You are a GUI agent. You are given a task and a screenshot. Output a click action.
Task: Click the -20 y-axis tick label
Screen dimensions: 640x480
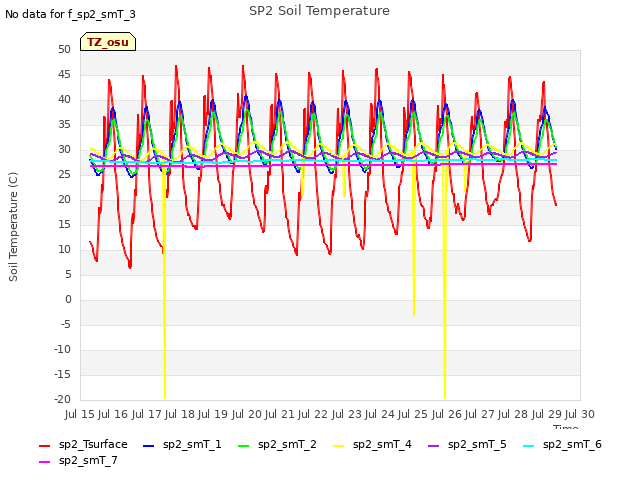coord(63,399)
